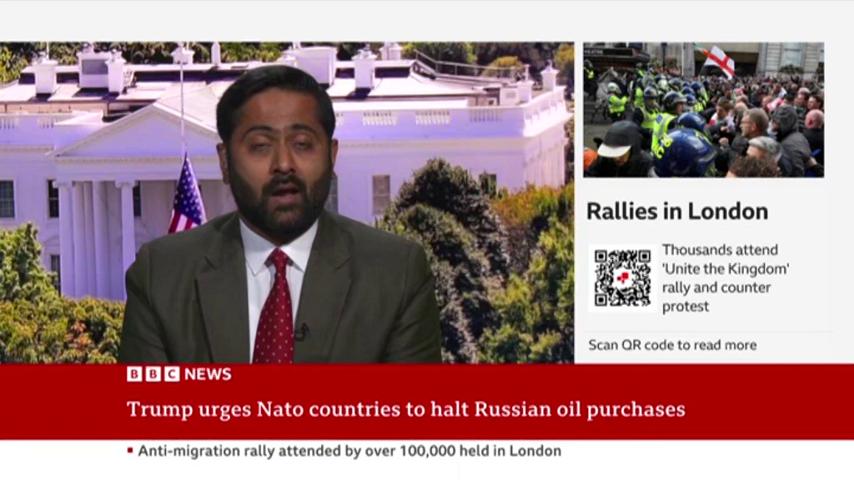The image size is (854, 480).
Task: Click the Trump urges Nato countries headline
Action: coord(406,409)
